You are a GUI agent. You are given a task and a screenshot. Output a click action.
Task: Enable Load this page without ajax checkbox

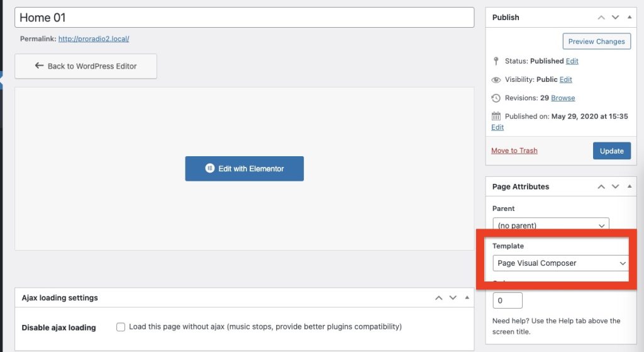click(121, 327)
